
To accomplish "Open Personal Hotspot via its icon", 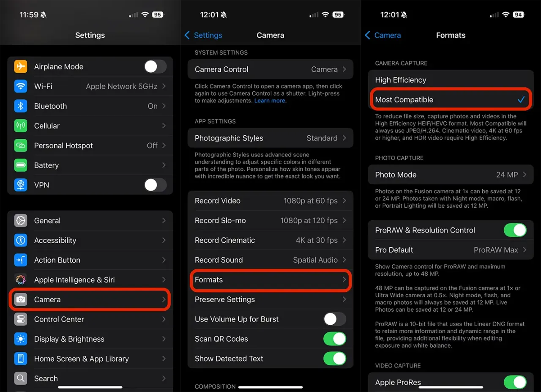I will point(20,145).
